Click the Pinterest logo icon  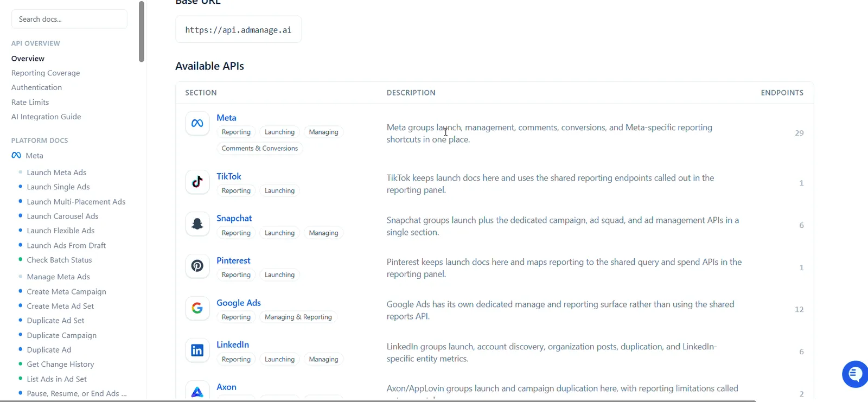[x=197, y=266]
